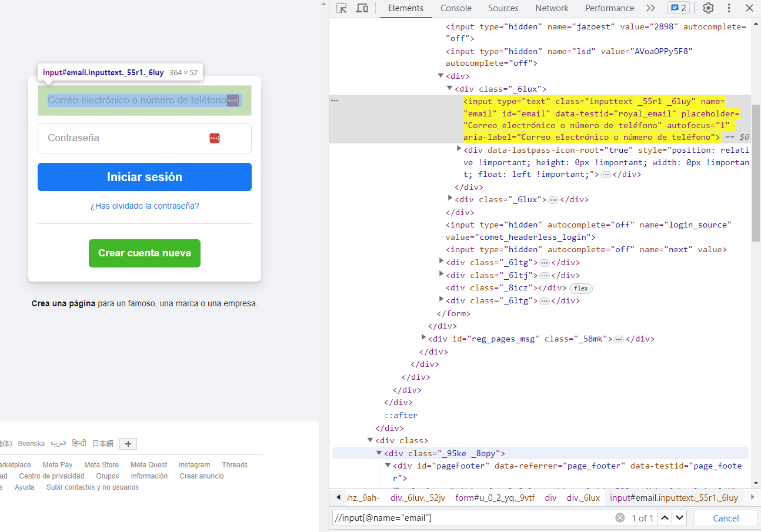Clear the XPath search query
The width and height of the screenshot is (761, 532).
620,517
